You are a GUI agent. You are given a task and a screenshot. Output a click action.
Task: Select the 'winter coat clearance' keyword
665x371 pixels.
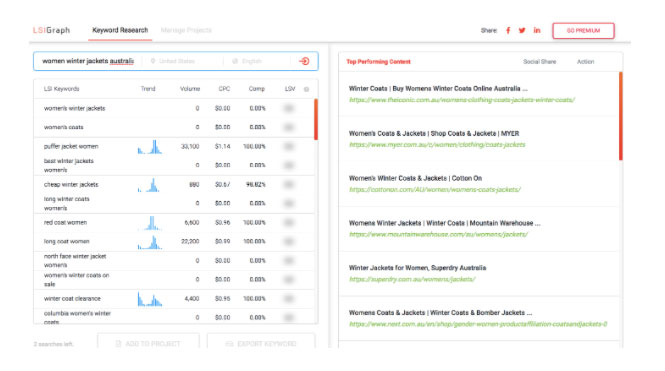72,298
